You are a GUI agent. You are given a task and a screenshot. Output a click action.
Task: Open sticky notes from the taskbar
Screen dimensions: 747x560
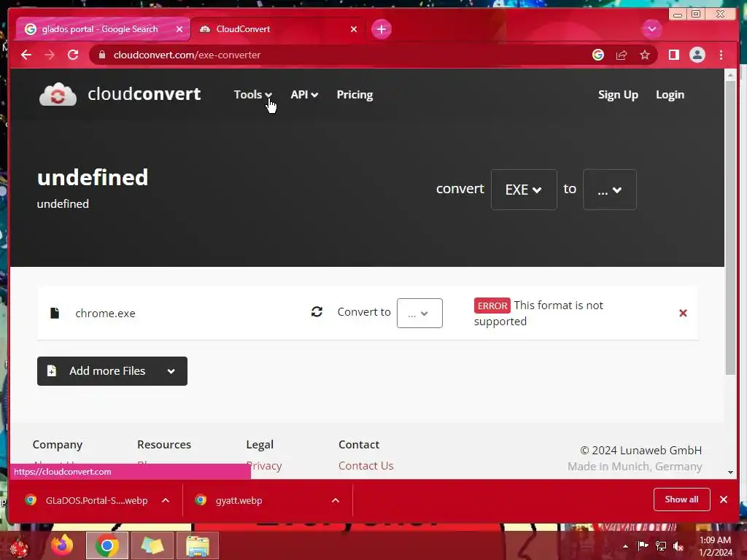pyautogui.click(x=152, y=545)
